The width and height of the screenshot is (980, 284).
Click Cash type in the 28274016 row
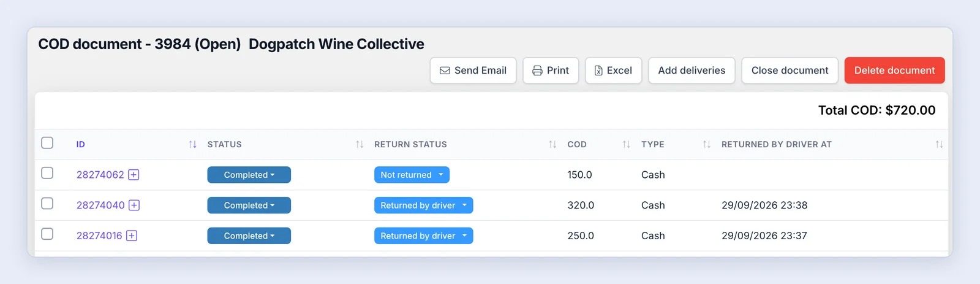pyautogui.click(x=653, y=236)
